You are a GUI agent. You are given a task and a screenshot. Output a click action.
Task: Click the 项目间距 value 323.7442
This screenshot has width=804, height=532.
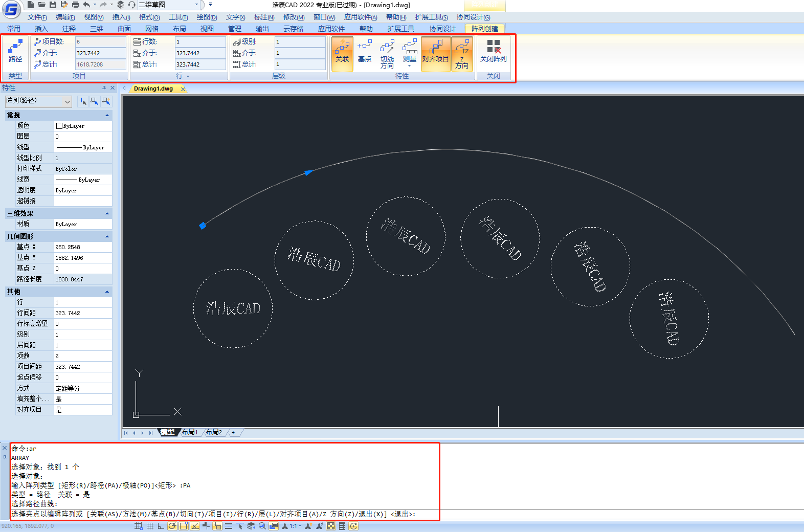83,367
